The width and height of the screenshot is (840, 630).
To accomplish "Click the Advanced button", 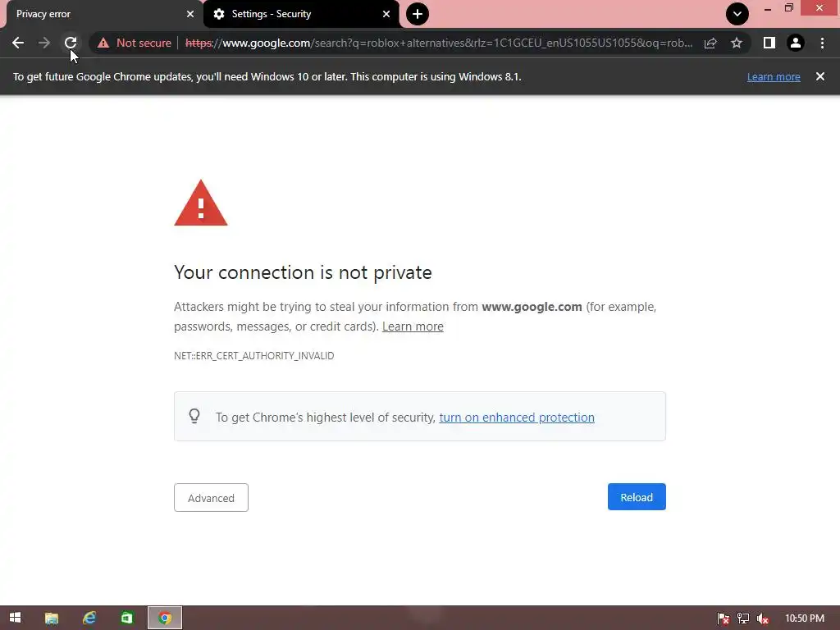I will coord(211,498).
